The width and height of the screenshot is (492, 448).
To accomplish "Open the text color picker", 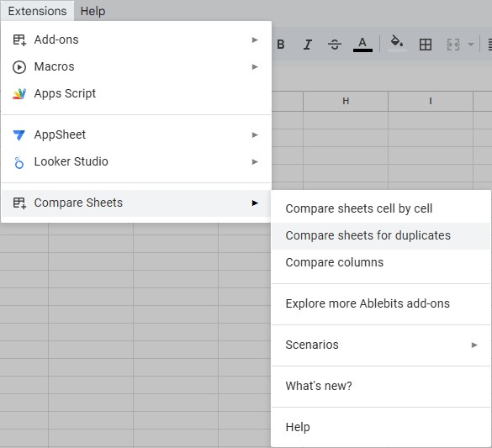I will pyautogui.click(x=362, y=45).
